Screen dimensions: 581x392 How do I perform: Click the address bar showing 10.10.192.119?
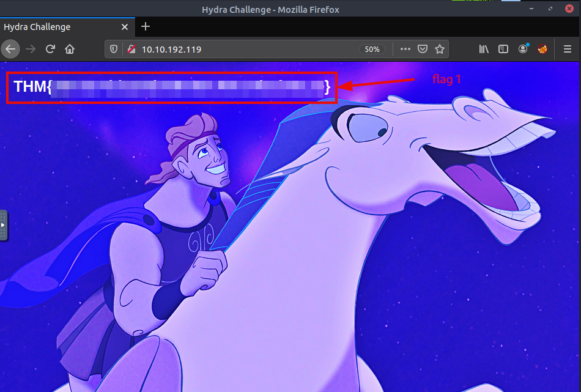click(x=245, y=49)
